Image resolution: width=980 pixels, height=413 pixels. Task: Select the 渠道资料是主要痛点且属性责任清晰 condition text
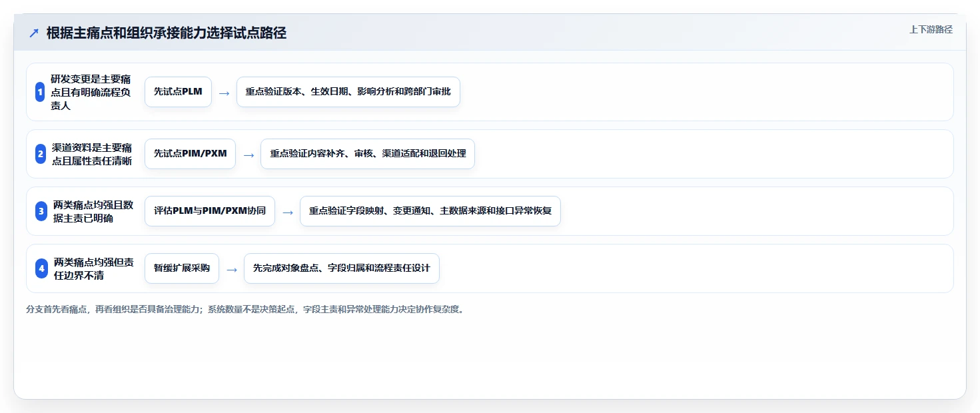pos(92,154)
